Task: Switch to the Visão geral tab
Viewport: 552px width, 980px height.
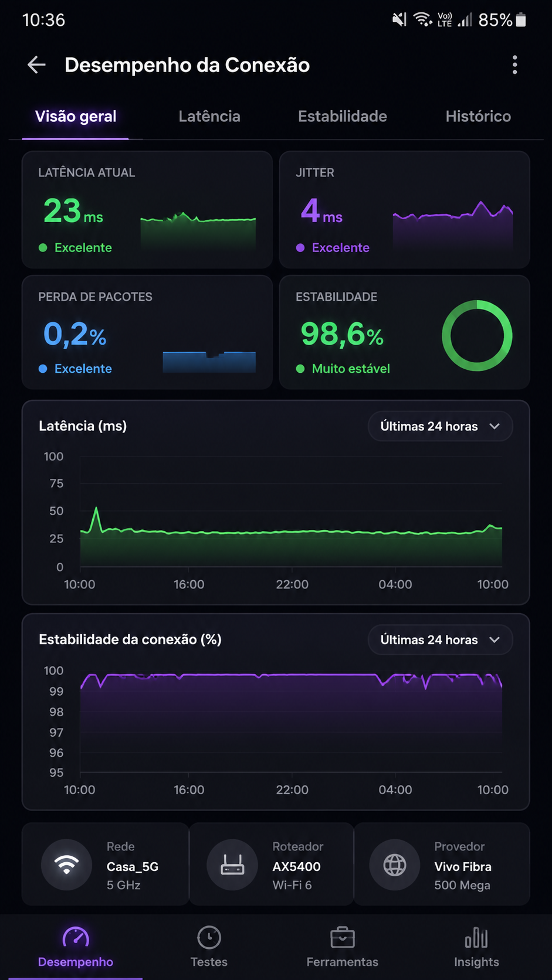Action: pos(76,116)
